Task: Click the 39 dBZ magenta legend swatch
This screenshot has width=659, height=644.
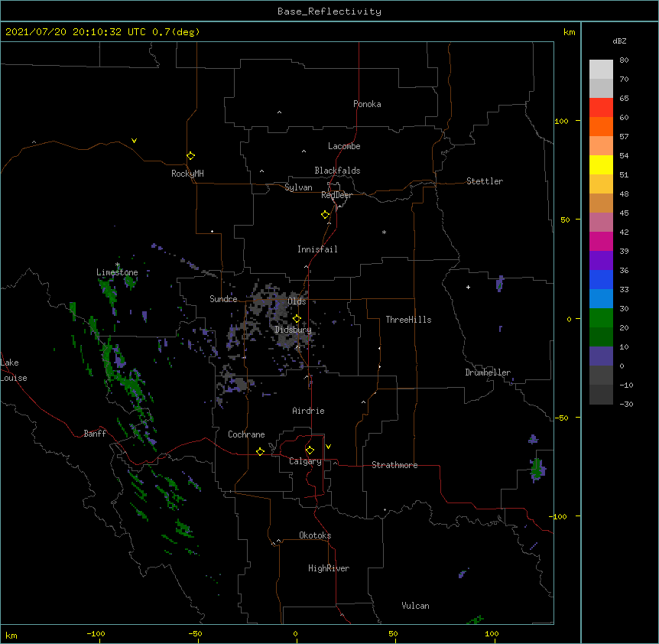Action: tap(601, 242)
